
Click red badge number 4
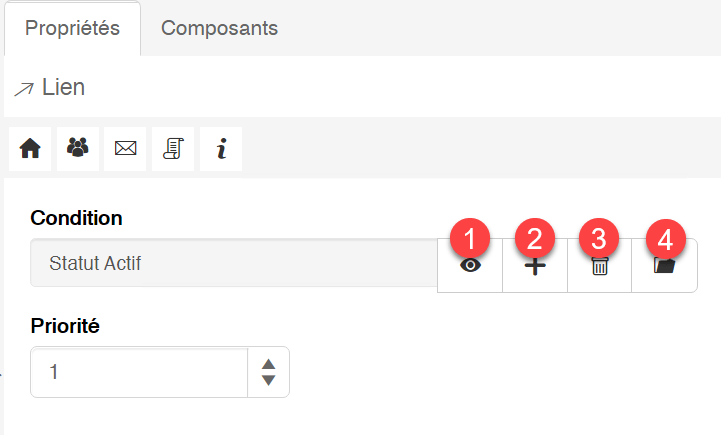(665, 239)
